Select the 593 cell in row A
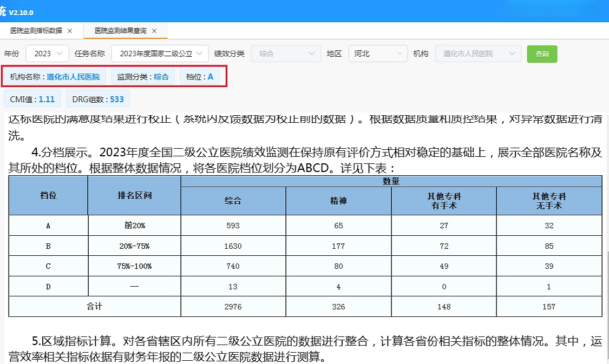Image resolution: width=609 pixels, height=364 pixels. pyautogui.click(x=233, y=226)
